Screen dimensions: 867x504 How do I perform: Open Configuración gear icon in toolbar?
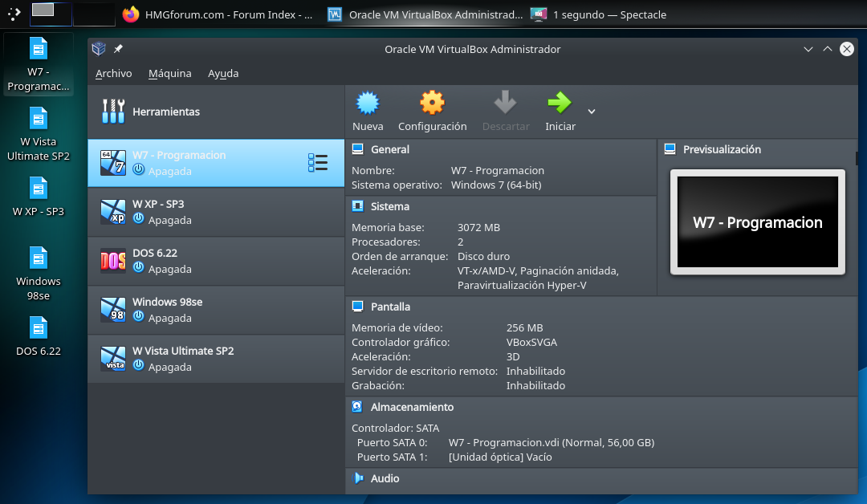[x=432, y=103]
